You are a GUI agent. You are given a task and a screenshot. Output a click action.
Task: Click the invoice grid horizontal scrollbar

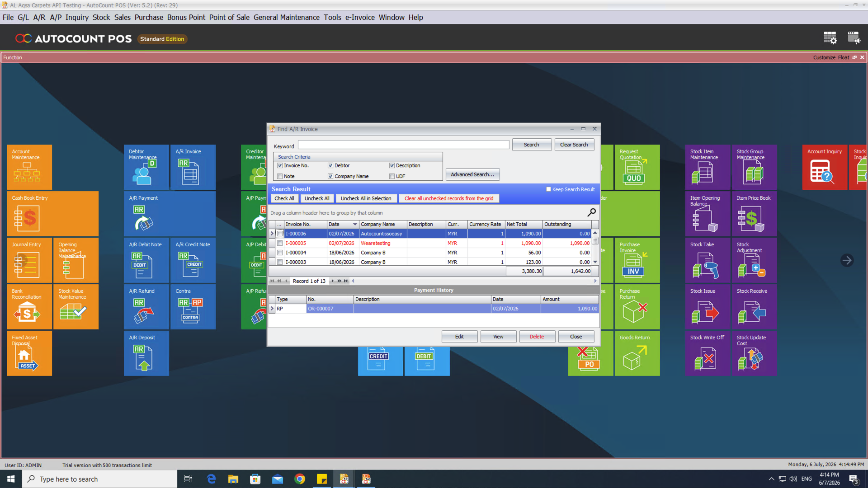[474, 281]
